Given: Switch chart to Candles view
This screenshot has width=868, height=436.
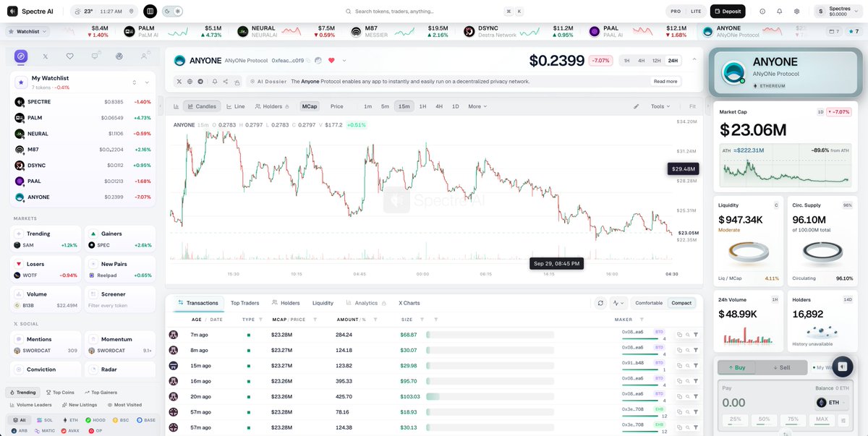Looking at the screenshot, I should (x=202, y=106).
